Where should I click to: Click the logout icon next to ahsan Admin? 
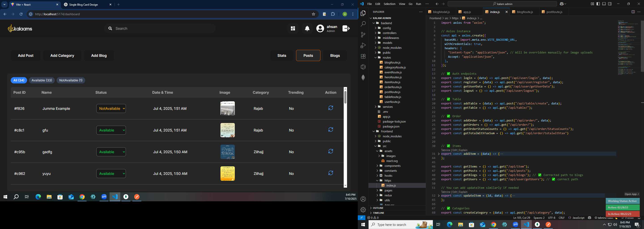pyautogui.click(x=346, y=28)
